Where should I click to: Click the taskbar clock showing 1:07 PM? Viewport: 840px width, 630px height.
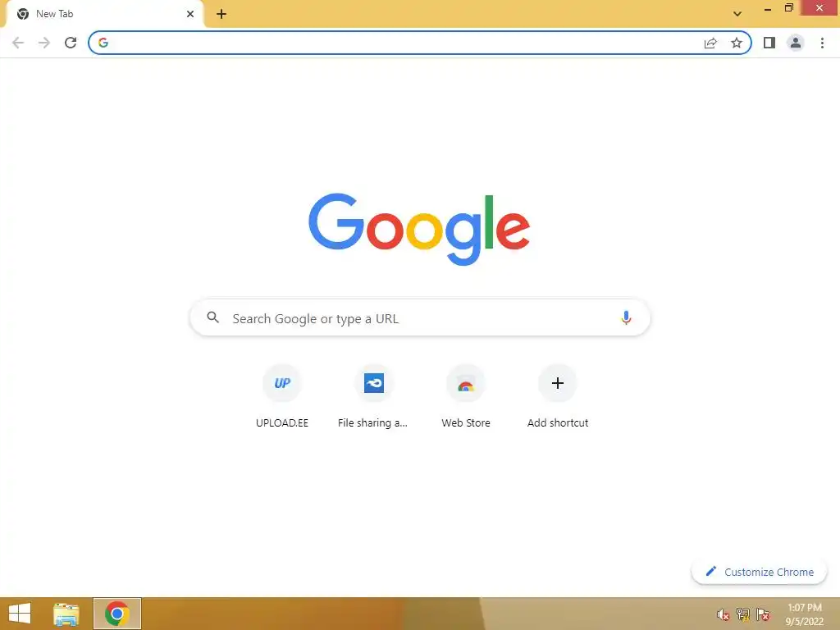coord(805,614)
